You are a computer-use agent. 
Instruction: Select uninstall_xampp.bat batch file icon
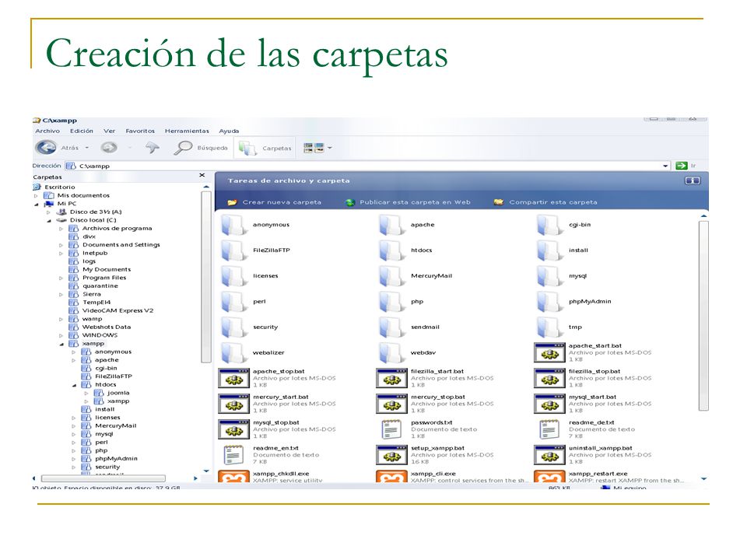tap(549, 455)
